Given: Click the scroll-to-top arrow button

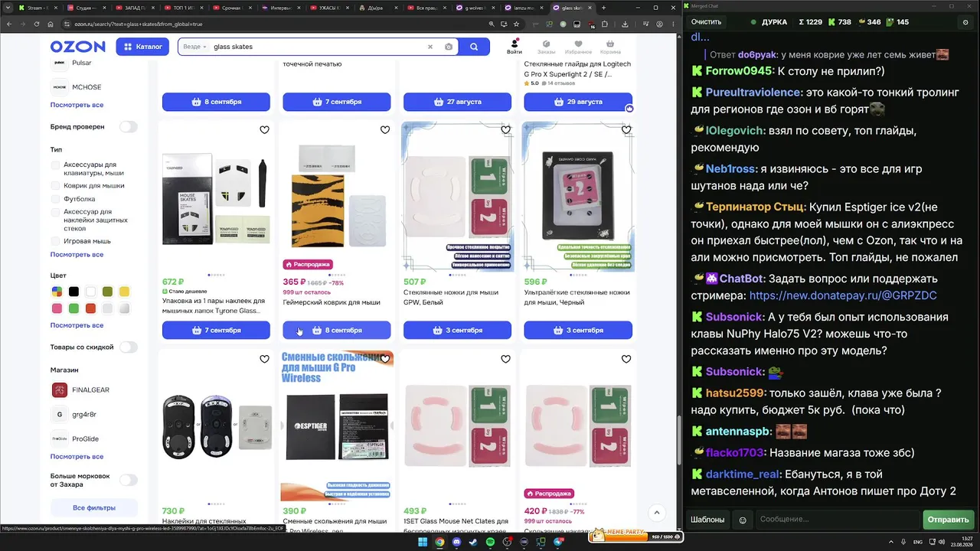Looking at the screenshot, I should coord(656,513).
